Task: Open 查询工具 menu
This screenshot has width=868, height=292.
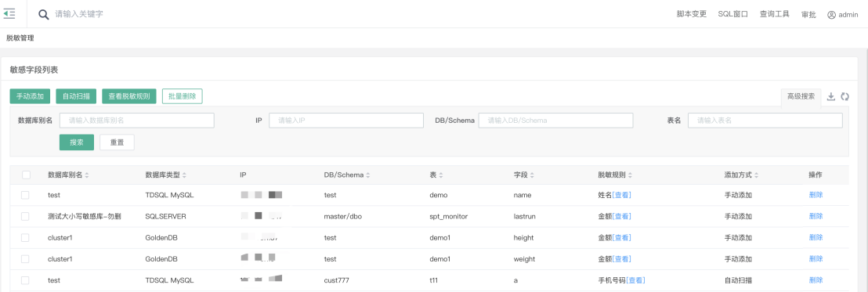Action: 775,14
